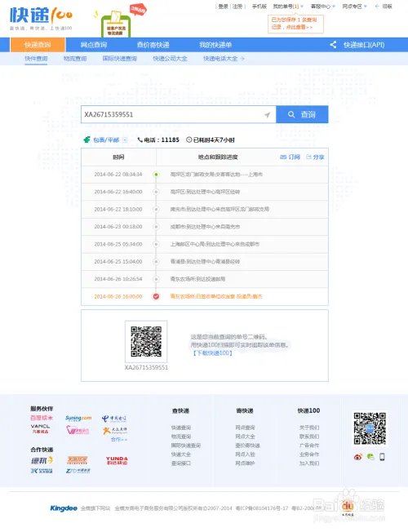Click the China Telecom partner logo
The image size is (408, 532).
pos(114,419)
